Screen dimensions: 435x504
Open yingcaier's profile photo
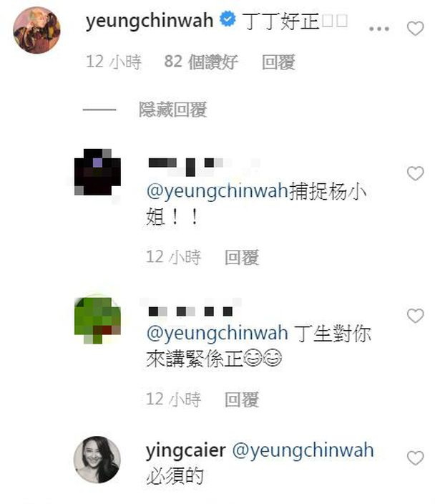pos(97,460)
